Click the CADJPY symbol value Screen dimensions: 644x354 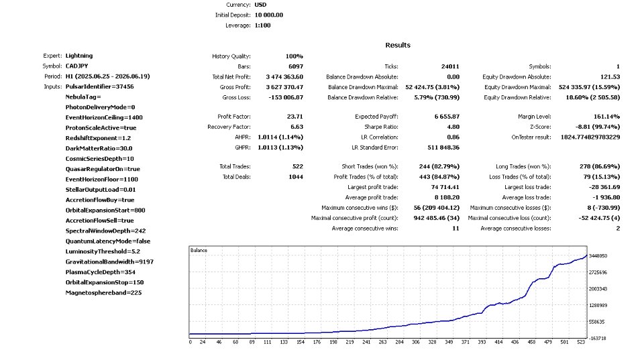(76, 66)
